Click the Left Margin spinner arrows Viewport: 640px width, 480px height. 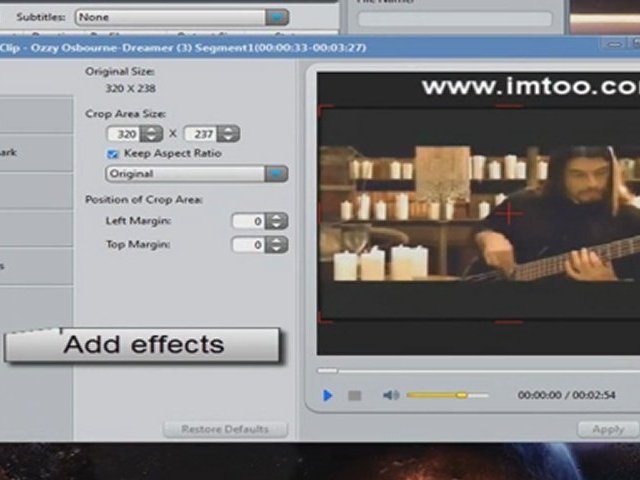pyautogui.click(x=276, y=221)
